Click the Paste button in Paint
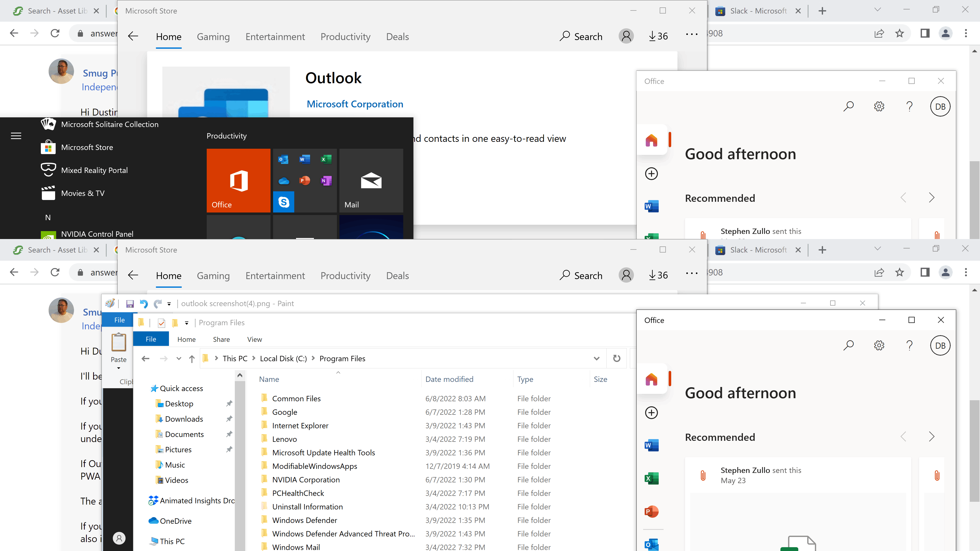This screenshot has height=551, width=980. tap(119, 347)
